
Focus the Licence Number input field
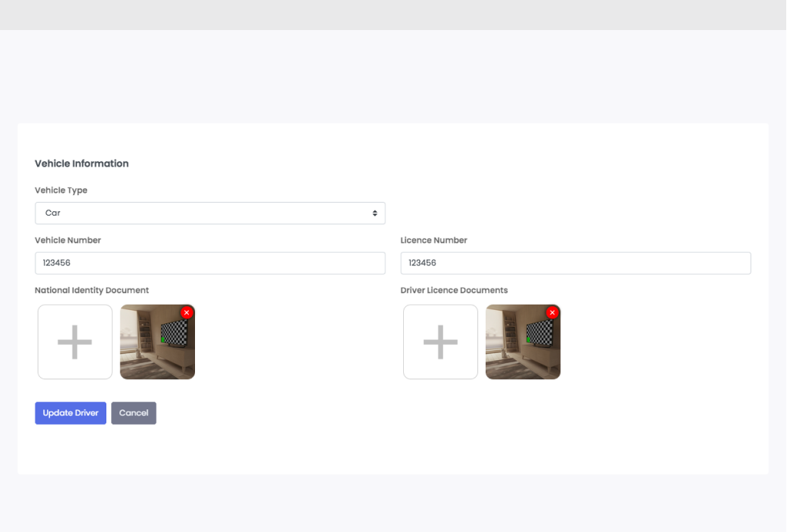576,263
